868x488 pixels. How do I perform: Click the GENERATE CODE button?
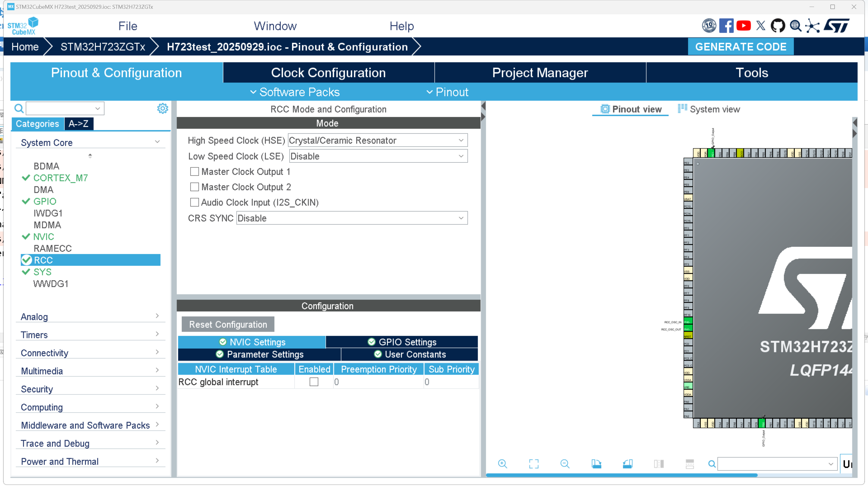741,46
